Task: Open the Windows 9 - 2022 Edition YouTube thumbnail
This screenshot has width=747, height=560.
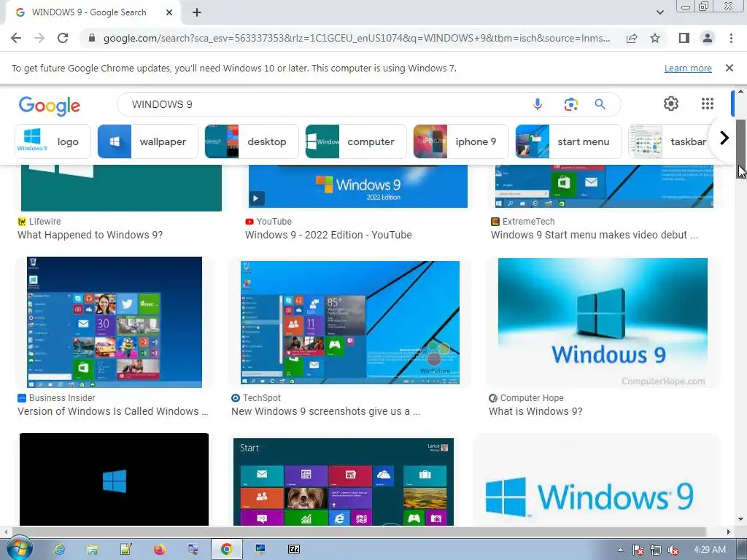Action: 357,186
